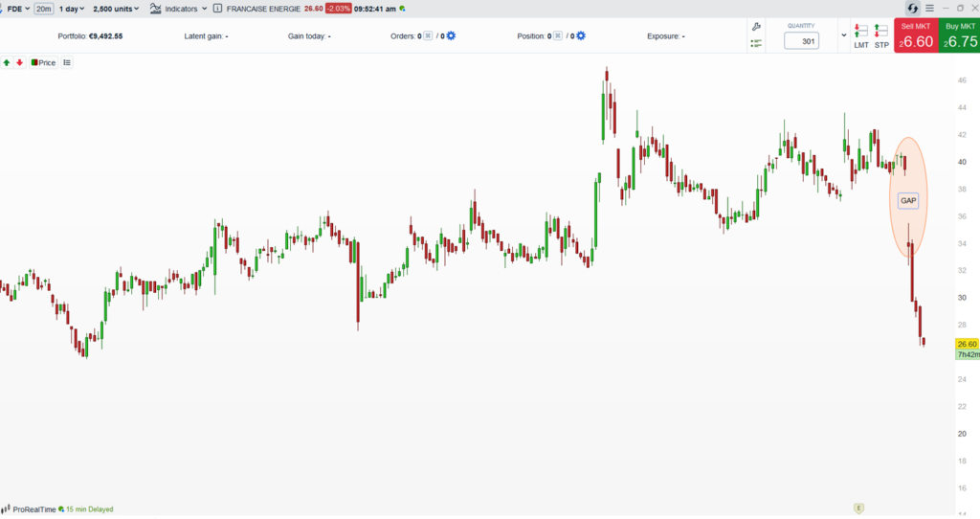Expand the 2,500 units dropdown
This screenshot has width=980, height=519.
click(116, 9)
